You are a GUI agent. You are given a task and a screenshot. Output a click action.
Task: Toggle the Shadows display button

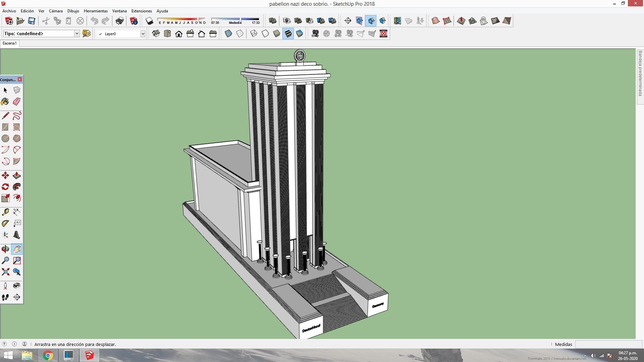point(149,21)
